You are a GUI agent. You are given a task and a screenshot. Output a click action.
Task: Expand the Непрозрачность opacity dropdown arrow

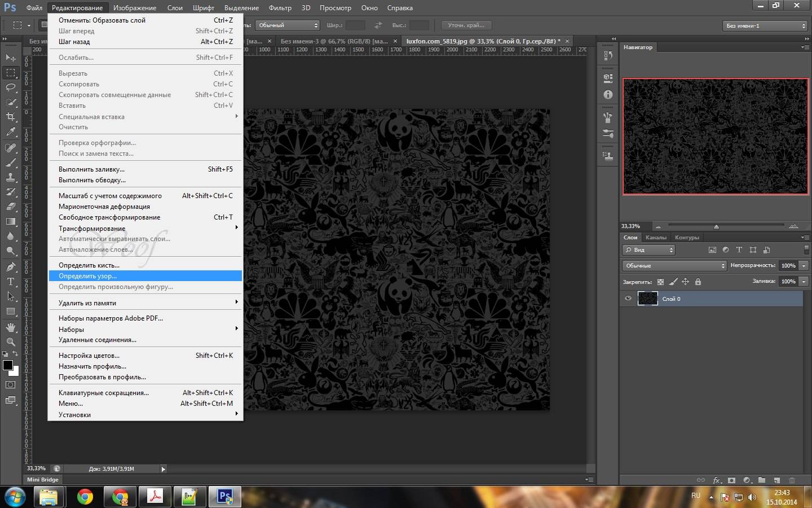pyautogui.click(x=804, y=265)
